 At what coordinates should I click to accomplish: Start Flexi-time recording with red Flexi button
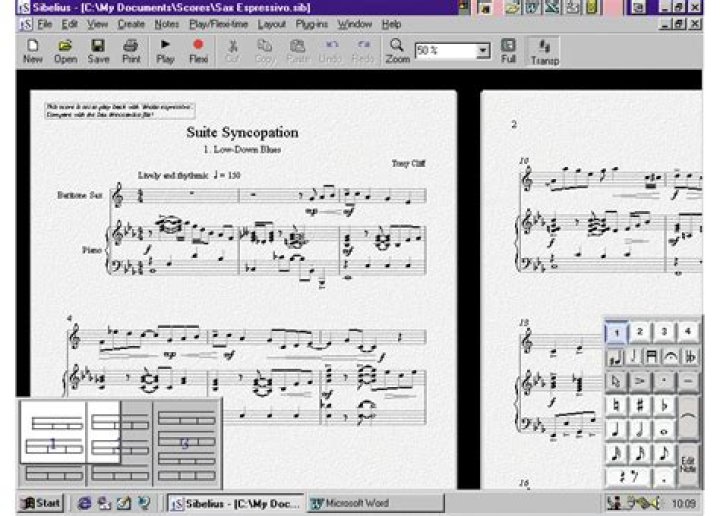(x=198, y=51)
